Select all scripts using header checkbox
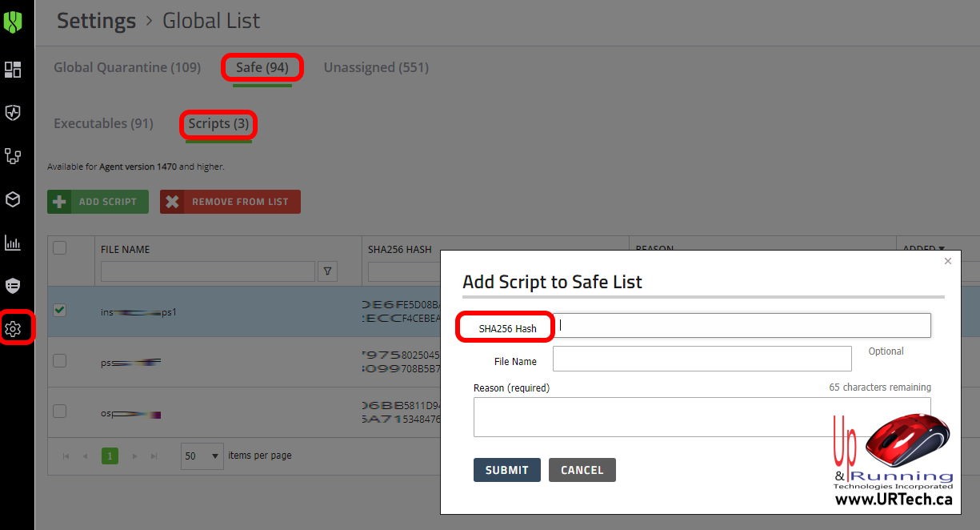The width and height of the screenshot is (980, 530). [x=59, y=249]
